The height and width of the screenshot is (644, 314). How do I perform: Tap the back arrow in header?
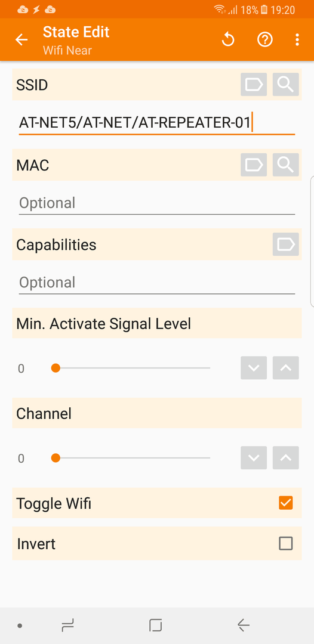[21, 40]
